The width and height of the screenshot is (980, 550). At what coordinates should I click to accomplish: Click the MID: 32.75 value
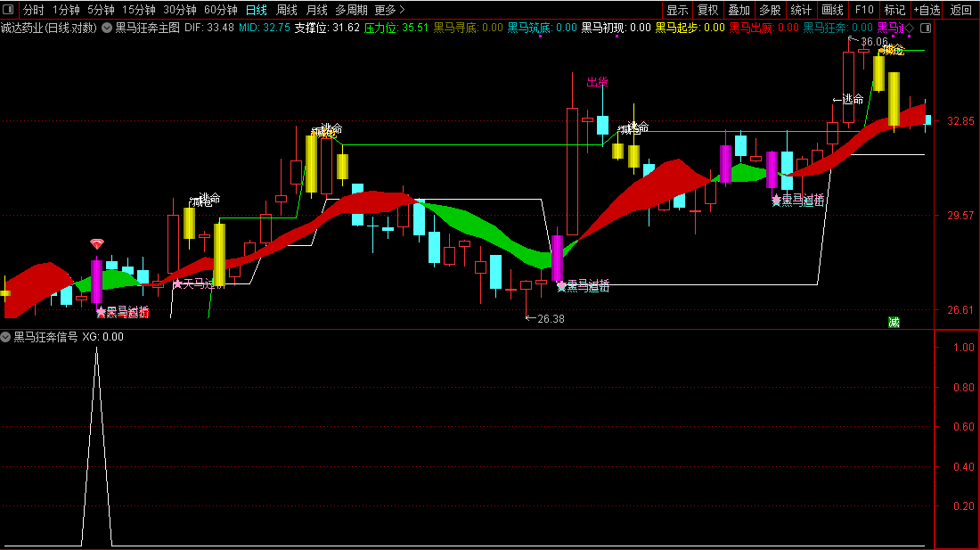point(265,29)
